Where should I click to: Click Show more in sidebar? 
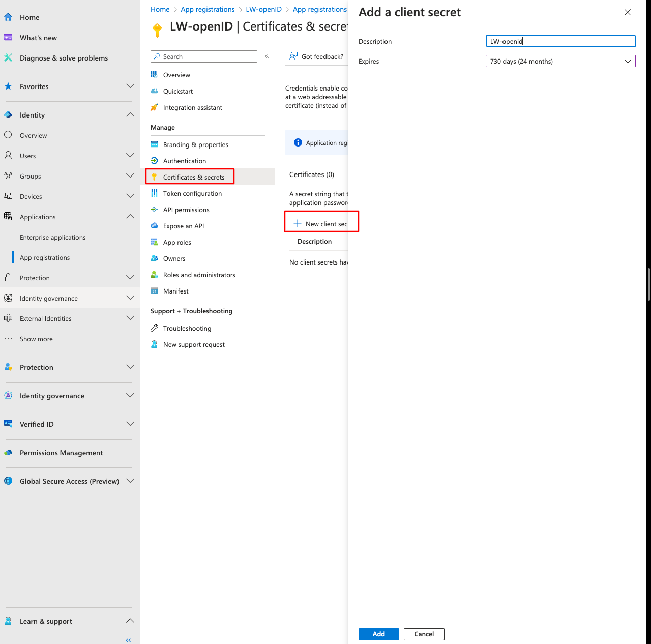click(x=36, y=339)
